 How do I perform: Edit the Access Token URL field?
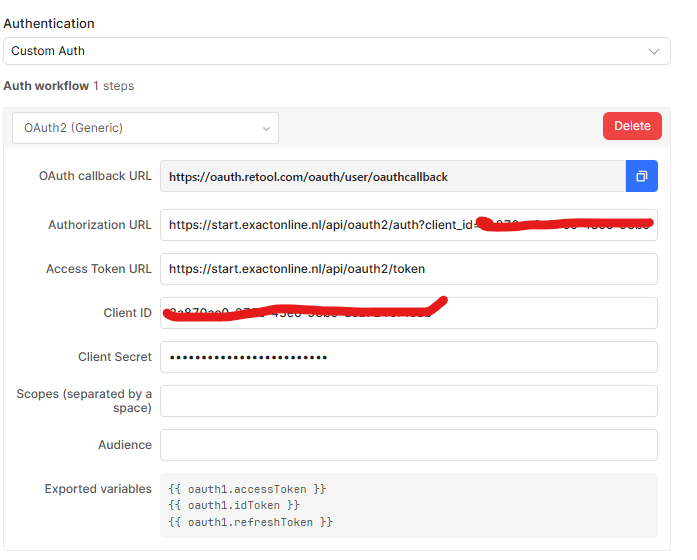pyautogui.click(x=409, y=269)
